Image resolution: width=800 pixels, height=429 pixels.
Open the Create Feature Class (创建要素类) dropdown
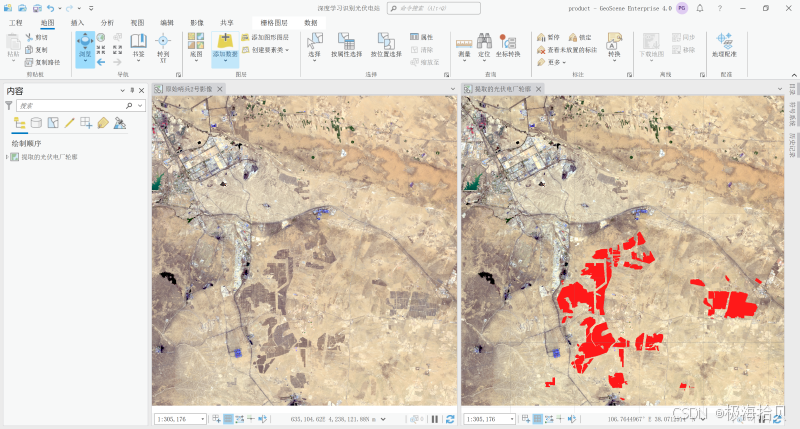[265, 49]
